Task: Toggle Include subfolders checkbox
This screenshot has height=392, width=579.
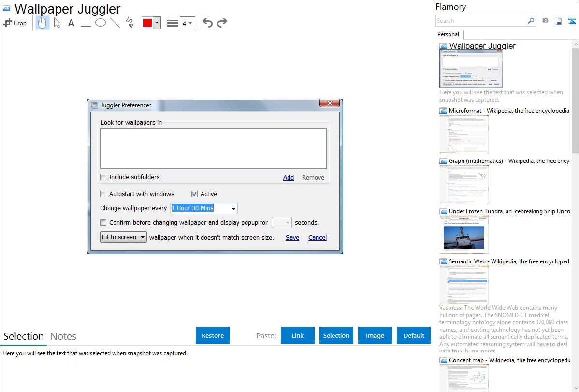Action: click(x=103, y=177)
